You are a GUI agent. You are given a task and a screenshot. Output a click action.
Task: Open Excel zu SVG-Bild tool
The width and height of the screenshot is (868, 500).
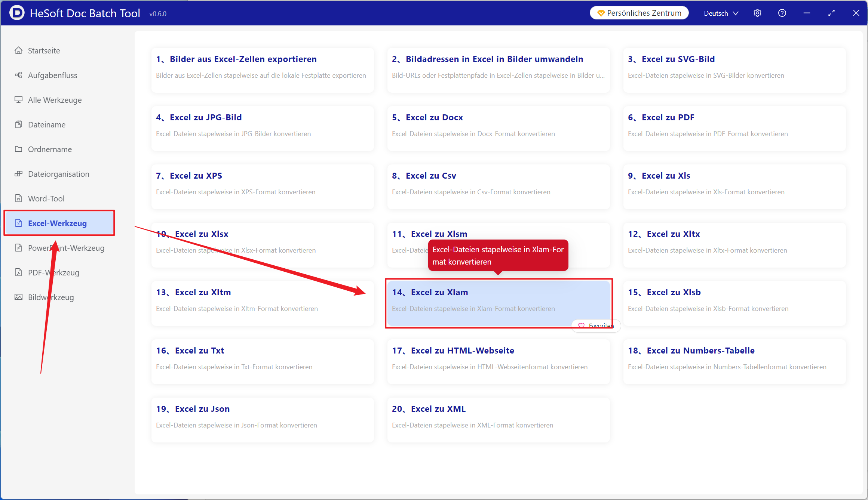[x=734, y=70]
